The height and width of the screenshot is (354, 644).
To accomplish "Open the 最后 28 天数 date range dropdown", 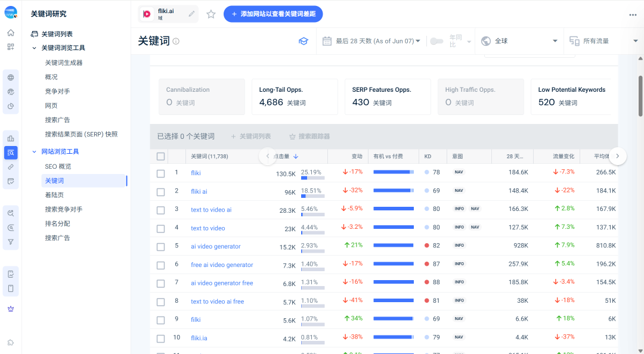I will tap(371, 41).
